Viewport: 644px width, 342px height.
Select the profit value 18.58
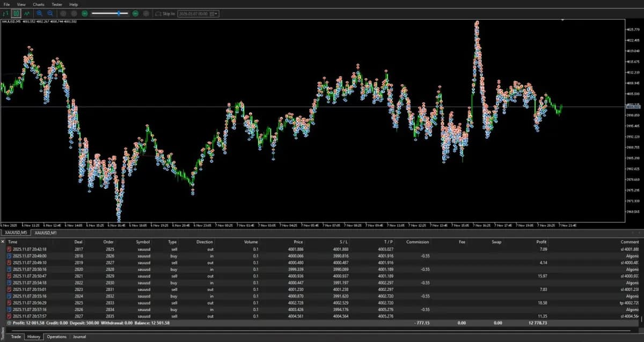click(541, 303)
